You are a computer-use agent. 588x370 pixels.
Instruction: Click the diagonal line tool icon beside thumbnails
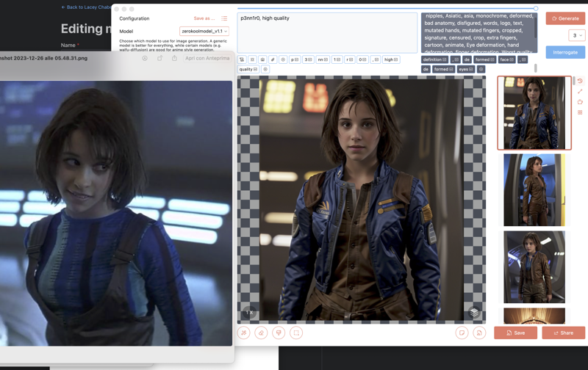(580, 91)
